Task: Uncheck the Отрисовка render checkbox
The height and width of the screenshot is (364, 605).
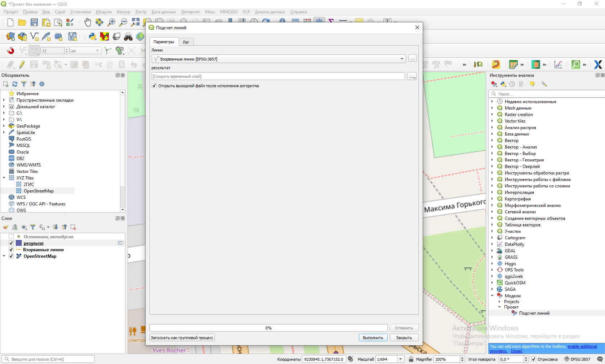Action: (x=534, y=359)
